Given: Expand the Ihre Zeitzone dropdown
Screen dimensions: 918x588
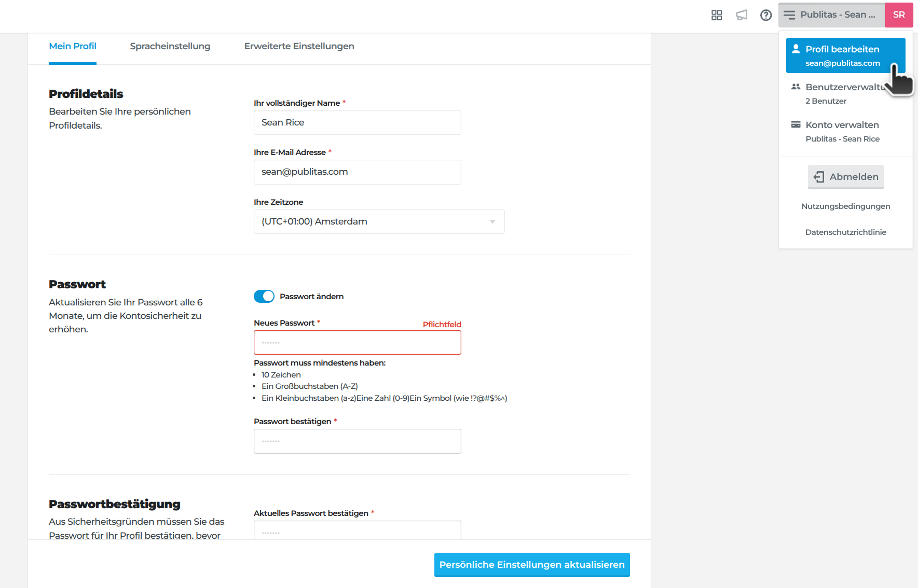Looking at the screenshot, I should 379,221.
